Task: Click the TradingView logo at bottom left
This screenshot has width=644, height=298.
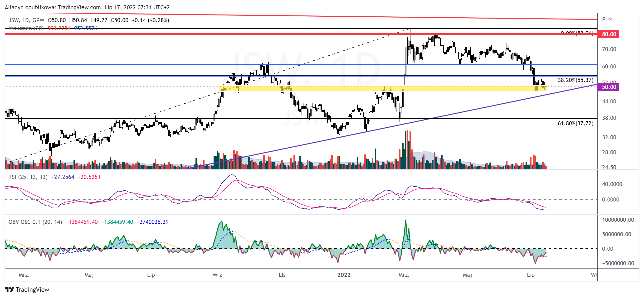Action: click(x=27, y=289)
